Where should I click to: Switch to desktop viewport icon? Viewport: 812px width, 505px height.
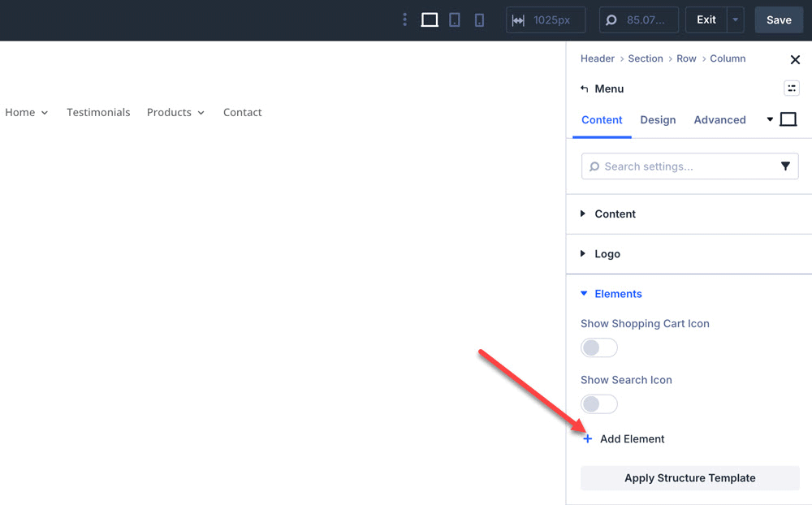point(430,19)
